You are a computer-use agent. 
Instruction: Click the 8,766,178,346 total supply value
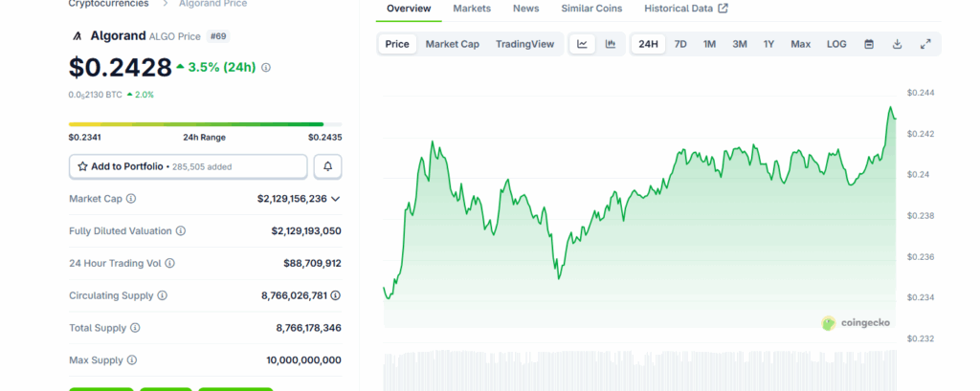click(309, 328)
